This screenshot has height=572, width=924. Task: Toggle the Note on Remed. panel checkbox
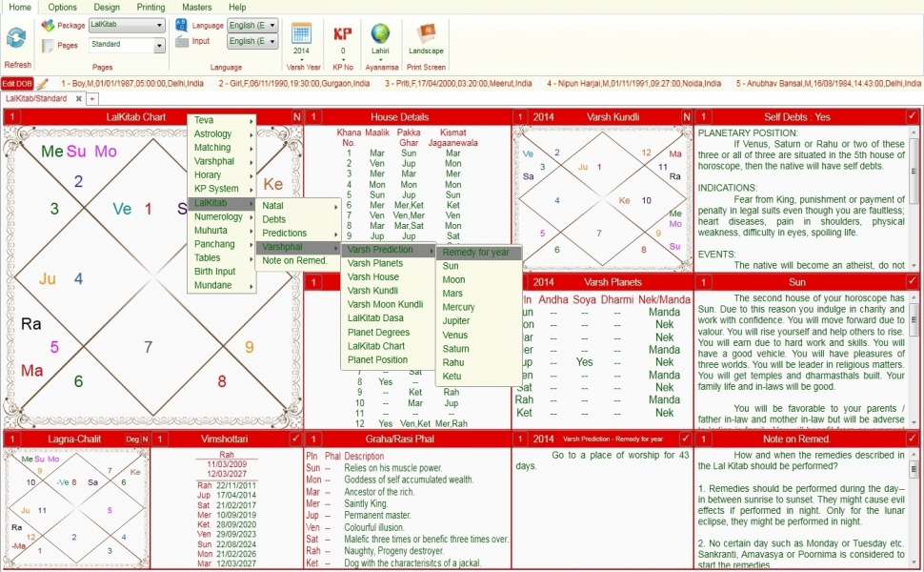[x=912, y=439]
